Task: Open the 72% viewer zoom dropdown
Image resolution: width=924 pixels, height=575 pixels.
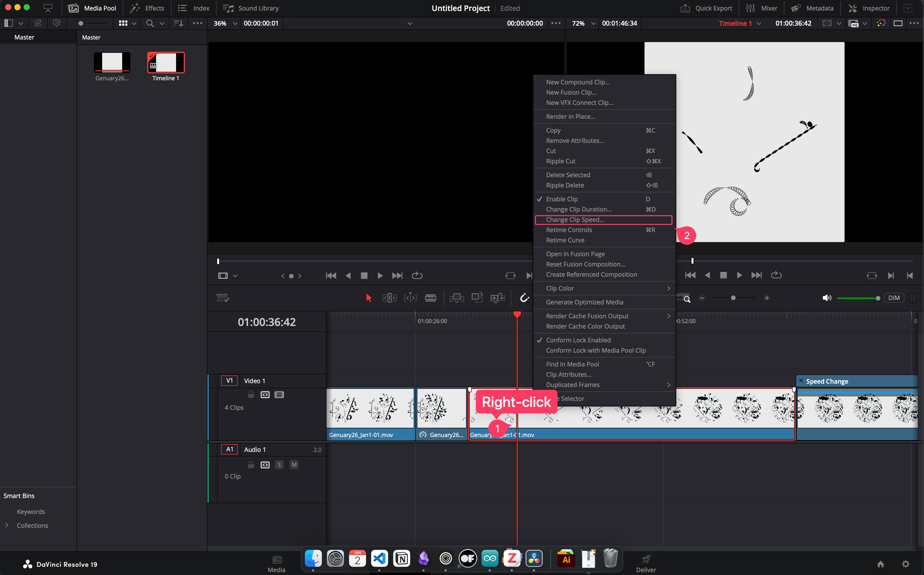Action: click(593, 23)
